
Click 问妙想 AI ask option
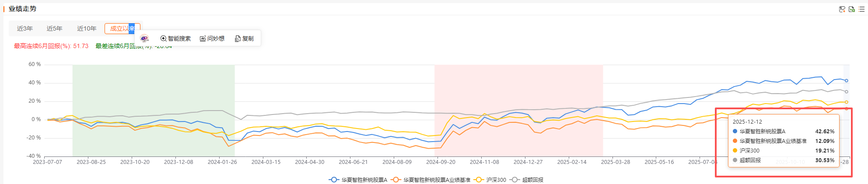tap(212, 38)
